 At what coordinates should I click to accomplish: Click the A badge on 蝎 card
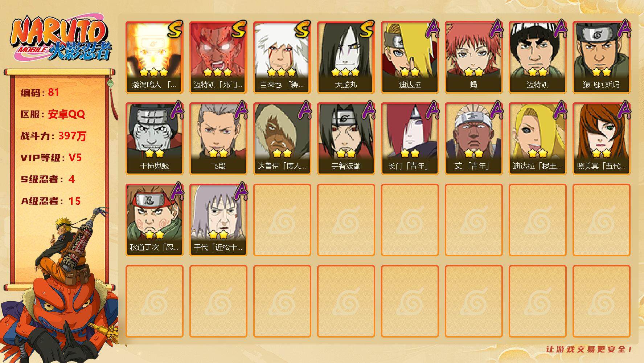click(x=495, y=29)
